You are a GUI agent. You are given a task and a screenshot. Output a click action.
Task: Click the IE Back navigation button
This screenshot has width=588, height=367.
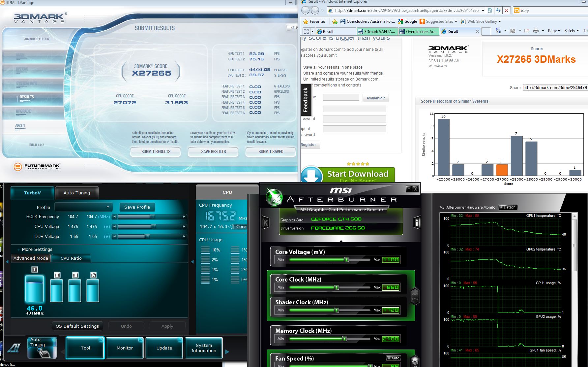[x=306, y=11]
